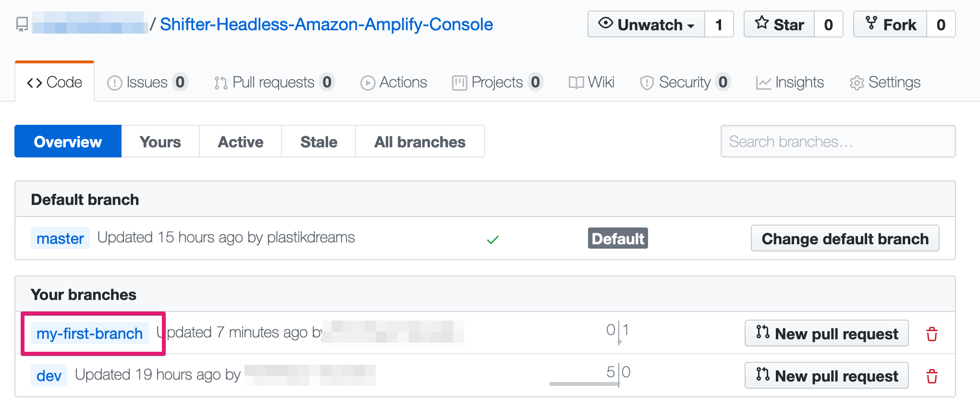Open the Unwatch dropdown
Viewport: 980px width, 406px height.
click(x=646, y=24)
